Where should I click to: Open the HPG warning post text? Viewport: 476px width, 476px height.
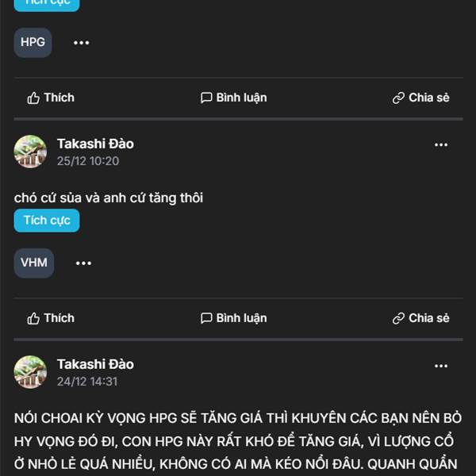pos(238,442)
